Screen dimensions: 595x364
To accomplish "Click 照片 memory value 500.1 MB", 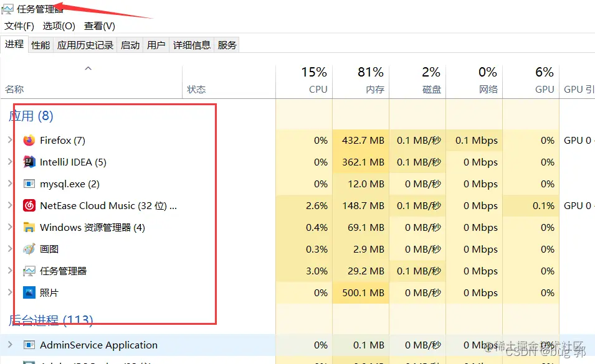I will [x=363, y=293].
